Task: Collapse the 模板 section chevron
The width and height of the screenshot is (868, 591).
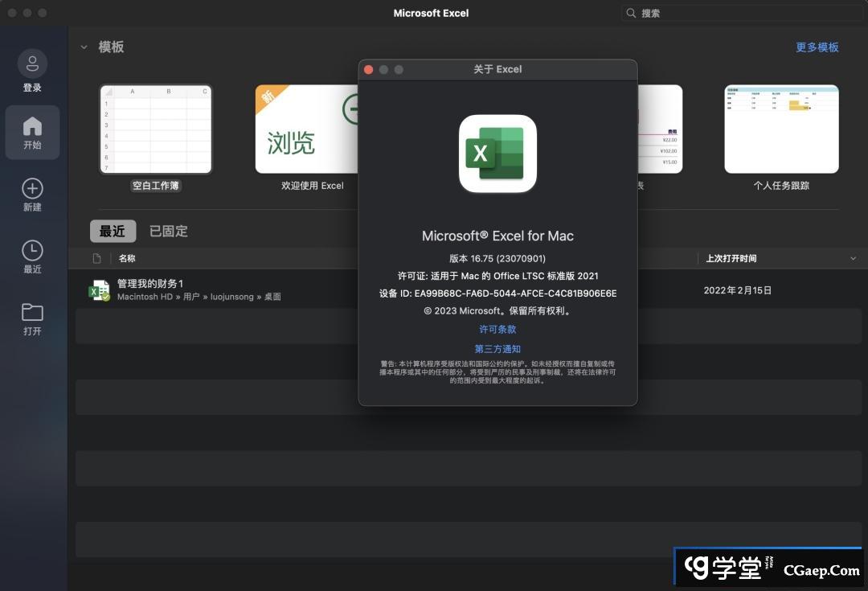Action: click(x=84, y=47)
